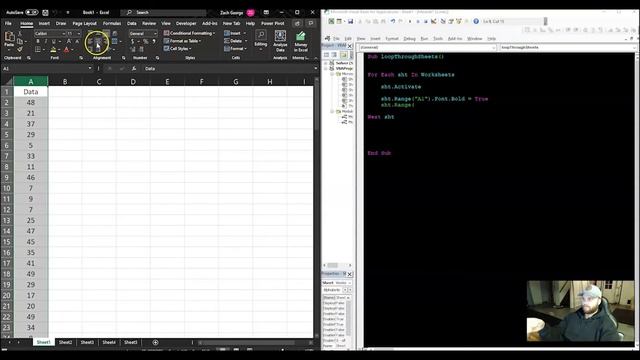Click the Merge & Center icon

(115, 41)
